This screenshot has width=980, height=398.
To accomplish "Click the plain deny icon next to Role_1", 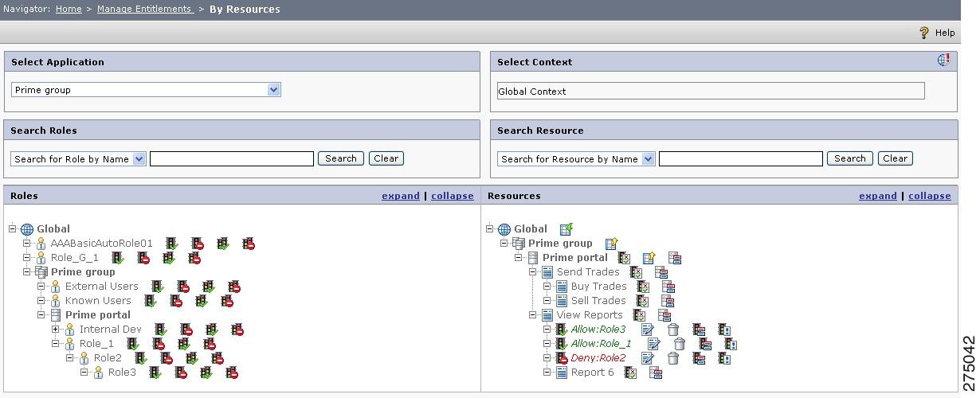I will (159, 344).
